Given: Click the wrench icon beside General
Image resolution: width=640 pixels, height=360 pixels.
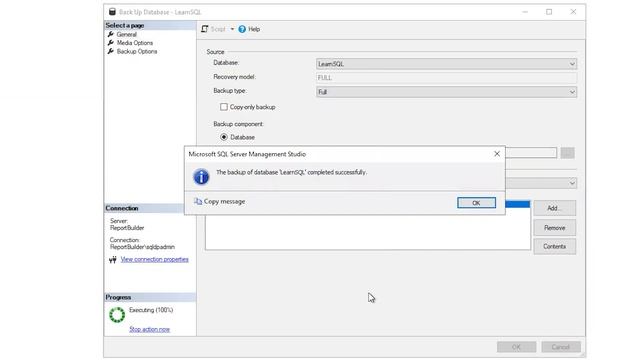Looking at the screenshot, I should (111, 34).
